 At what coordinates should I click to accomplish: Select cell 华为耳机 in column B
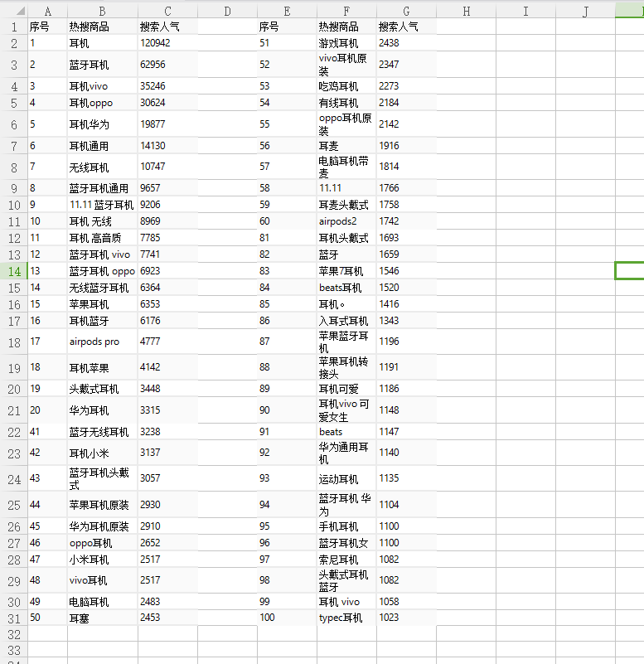103,410
